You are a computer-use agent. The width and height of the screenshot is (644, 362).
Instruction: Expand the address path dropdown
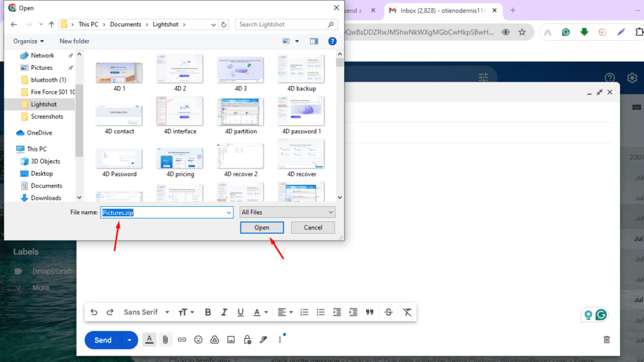point(214,25)
